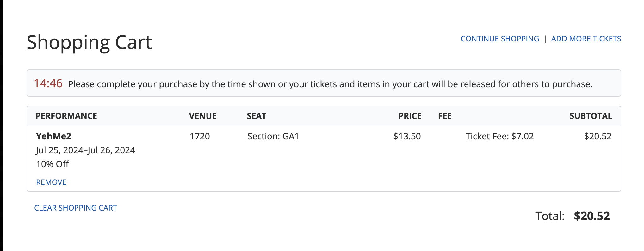644x251 pixels.
Task: Click the 14:46 countdown timer
Action: pyautogui.click(x=48, y=83)
